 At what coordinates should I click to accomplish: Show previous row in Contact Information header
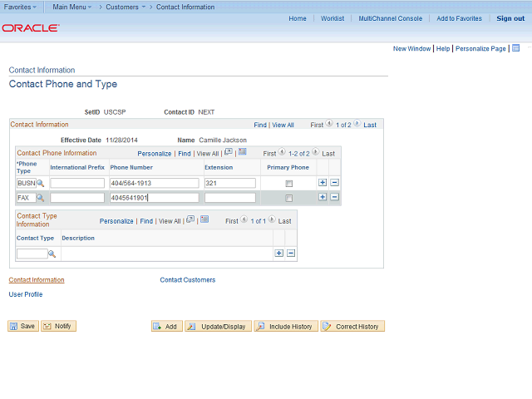[329, 124]
